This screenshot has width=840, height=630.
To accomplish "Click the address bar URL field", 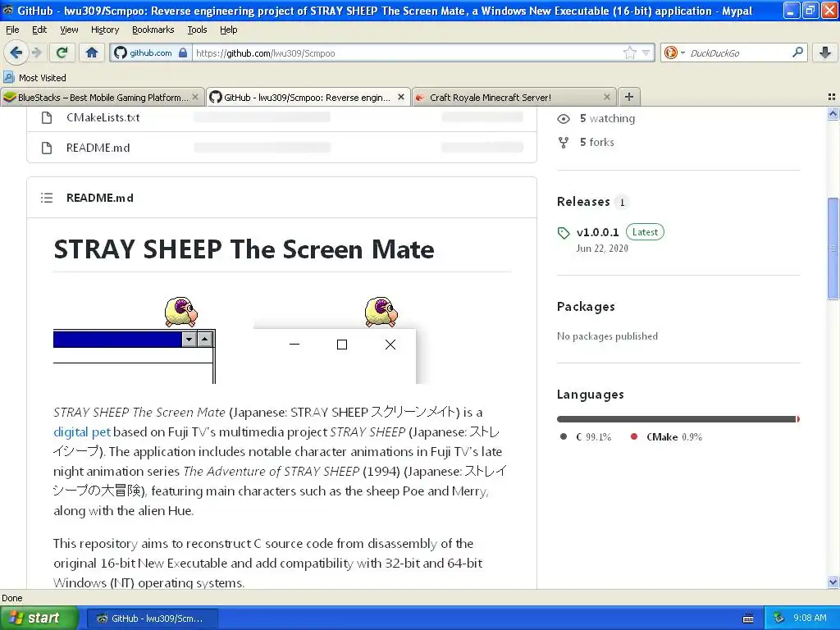I will [407, 52].
